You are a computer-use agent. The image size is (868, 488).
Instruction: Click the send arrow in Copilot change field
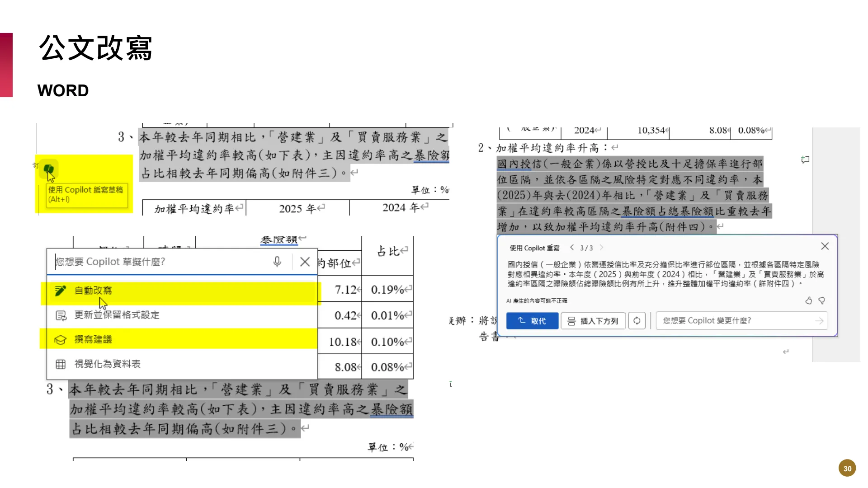(x=819, y=321)
